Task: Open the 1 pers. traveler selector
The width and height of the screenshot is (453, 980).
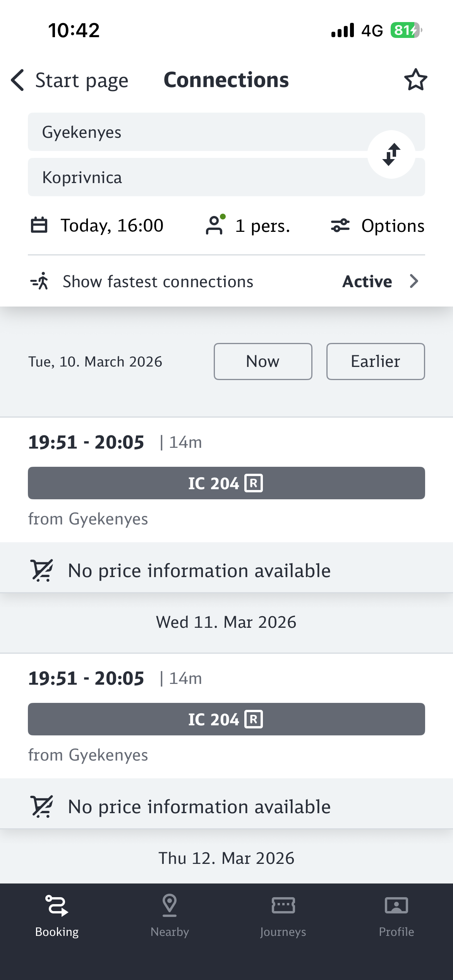Action: pos(263,226)
